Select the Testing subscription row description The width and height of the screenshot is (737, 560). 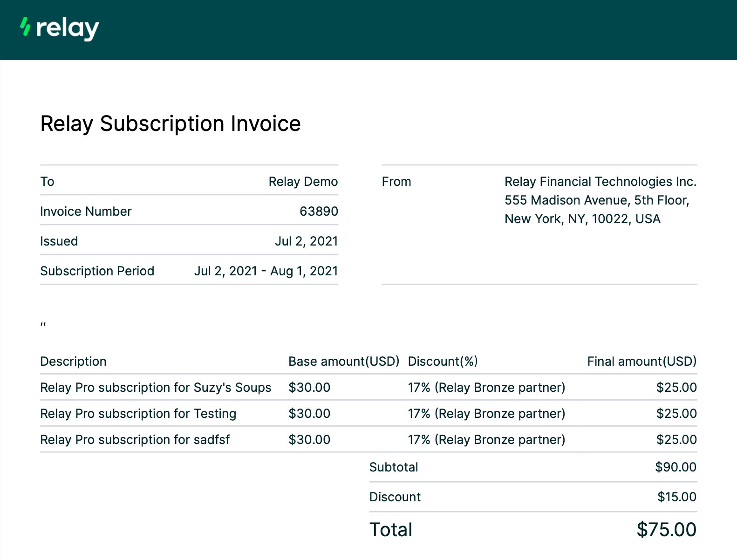(138, 414)
